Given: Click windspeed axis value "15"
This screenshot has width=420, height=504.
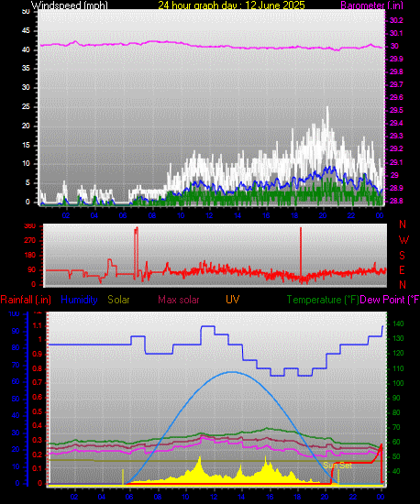Looking at the screenshot, I should [x=26, y=145].
